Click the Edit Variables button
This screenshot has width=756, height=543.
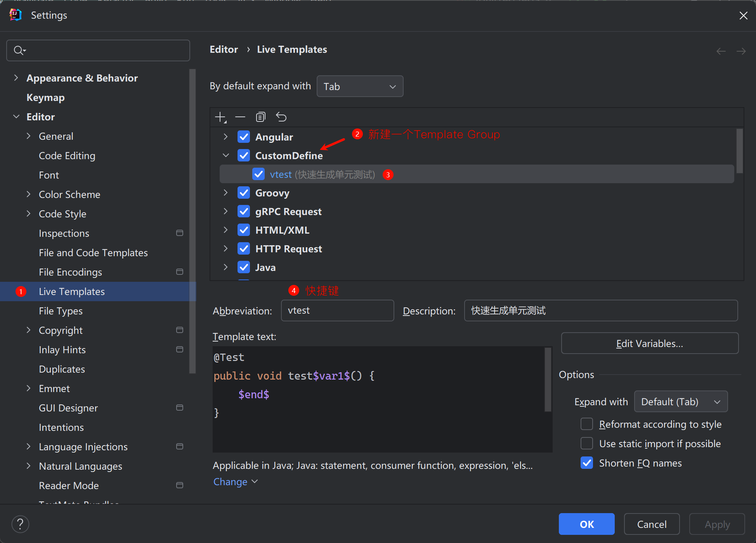[650, 343]
